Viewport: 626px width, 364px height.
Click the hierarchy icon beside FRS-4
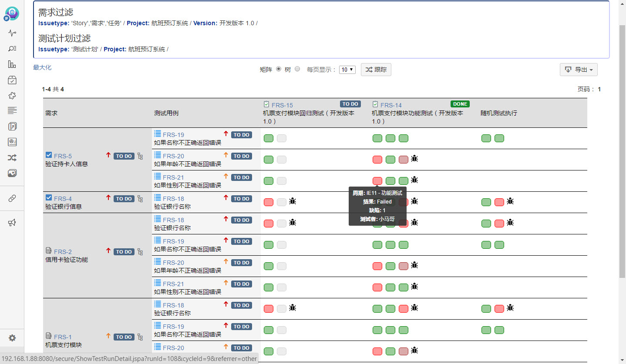[140, 199]
